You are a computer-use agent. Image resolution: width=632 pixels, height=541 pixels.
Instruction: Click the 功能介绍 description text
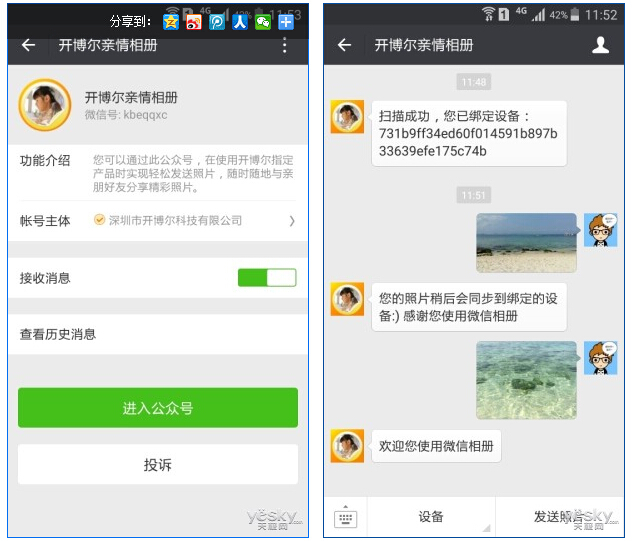click(193, 174)
